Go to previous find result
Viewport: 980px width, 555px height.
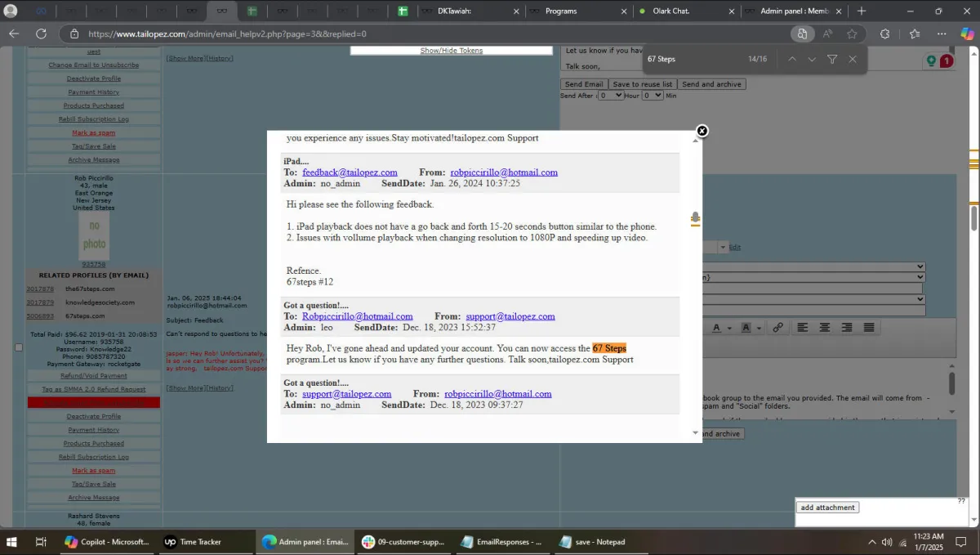(x=791, y=60)
